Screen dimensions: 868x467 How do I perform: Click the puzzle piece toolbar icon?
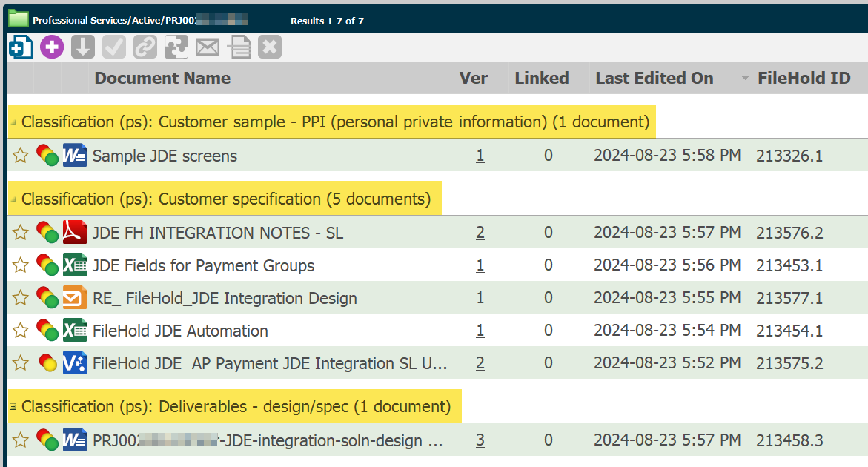tap(176, 47)
